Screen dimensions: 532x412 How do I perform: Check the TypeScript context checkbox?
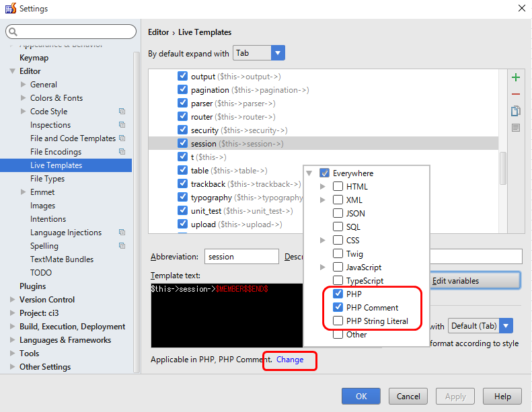click(x=338, y=280)
